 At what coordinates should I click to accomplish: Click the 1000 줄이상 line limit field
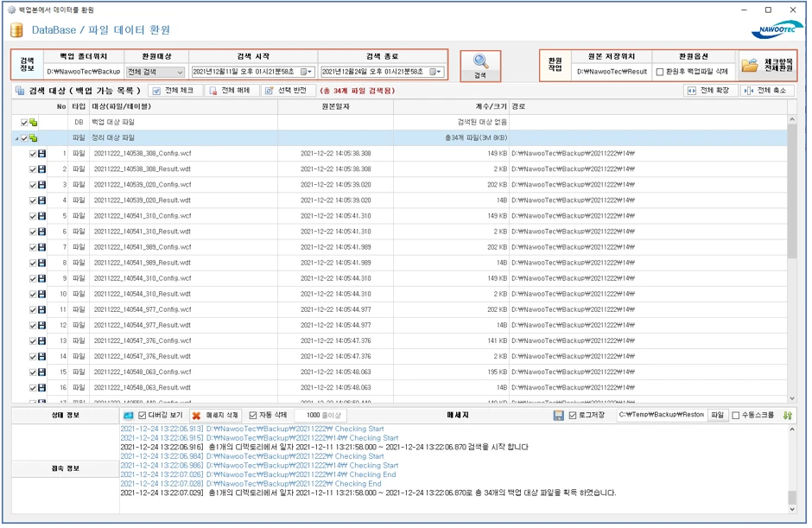[320, 415]
